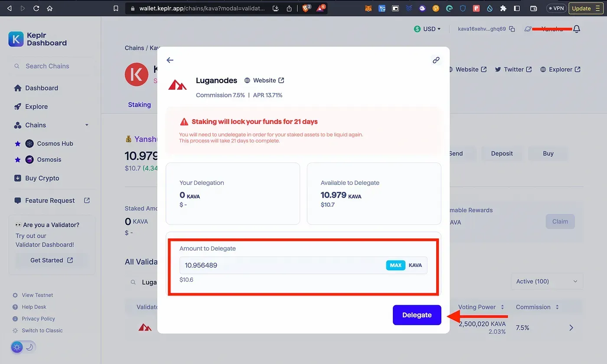607x364 pixels.
Task: Click the Claim rewards button
Action: click(x=560, y=221)
